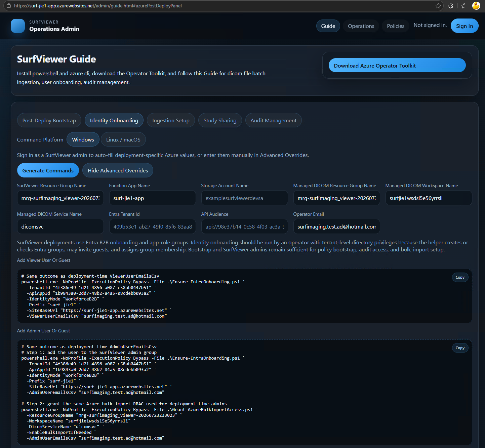Edit Managed DICOM Workspace Name field
Image resolution: width=485 pixels, height=448 pixels.
coord(429,198)
